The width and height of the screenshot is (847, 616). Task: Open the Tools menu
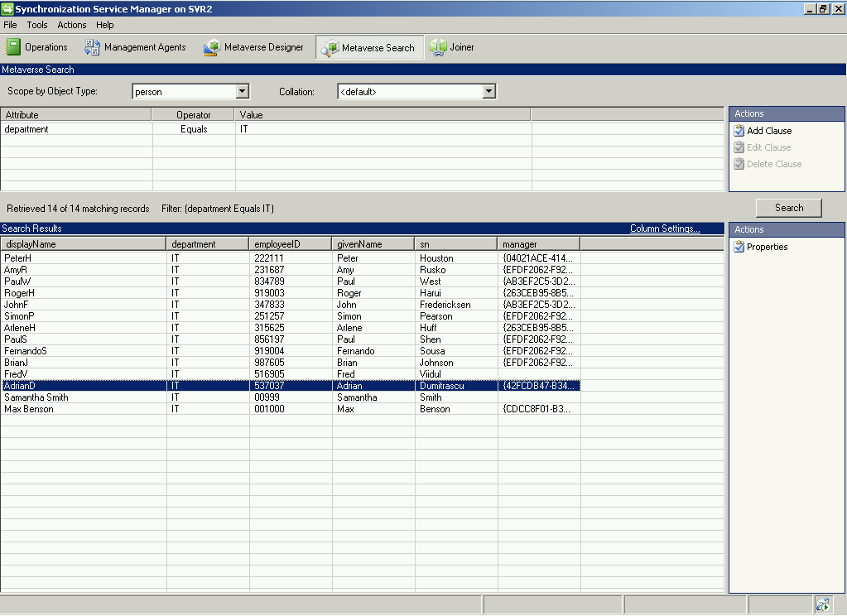pyautogui.click(x=37, y=25)
